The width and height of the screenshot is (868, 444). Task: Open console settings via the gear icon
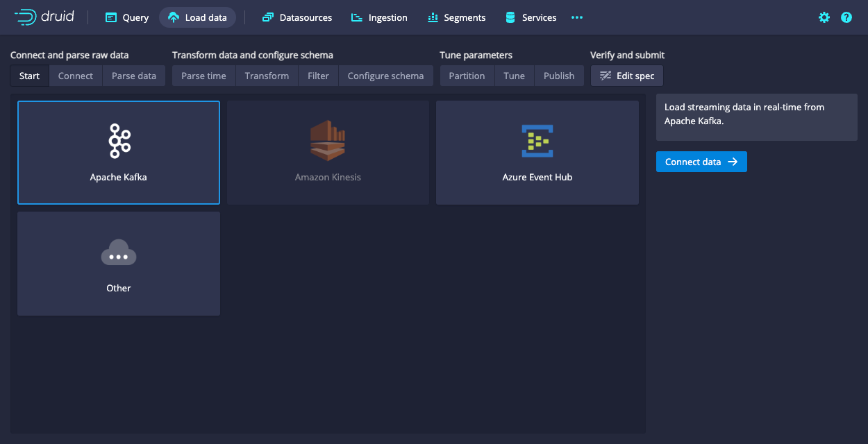pyautogui.click(x=824, y=17)
